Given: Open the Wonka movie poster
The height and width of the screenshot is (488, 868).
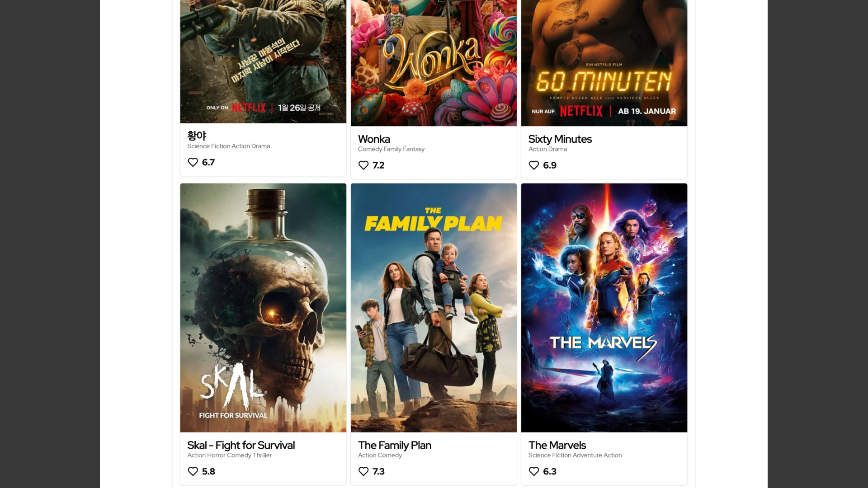Looking at the screenshot, I should [x=434, y=63].
